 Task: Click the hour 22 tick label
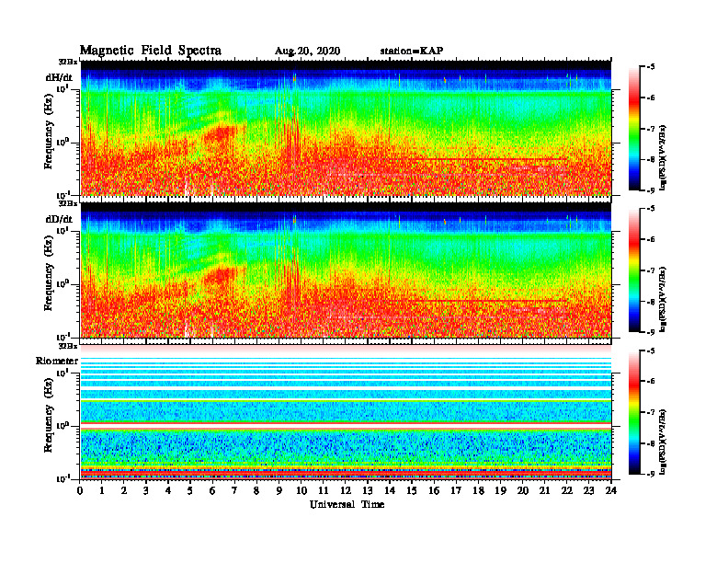(566, 490)
